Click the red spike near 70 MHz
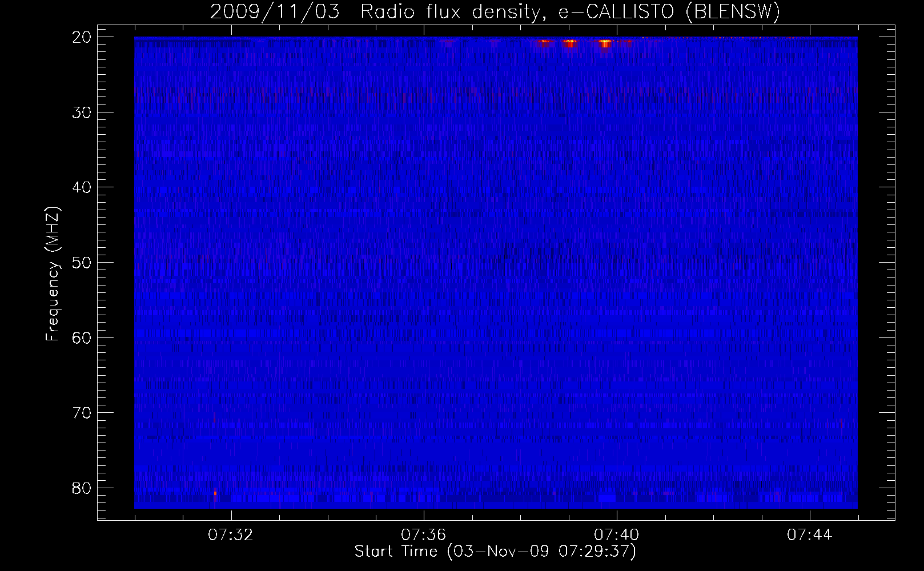Image resolution: width=924 pixels, height=571 pixels. click(215, 417)
